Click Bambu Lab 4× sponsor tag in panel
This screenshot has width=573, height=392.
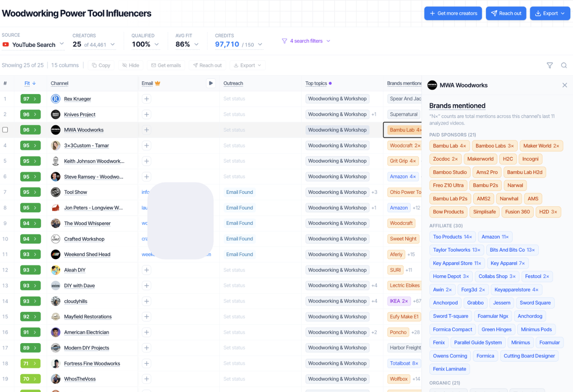click(449, 146)
